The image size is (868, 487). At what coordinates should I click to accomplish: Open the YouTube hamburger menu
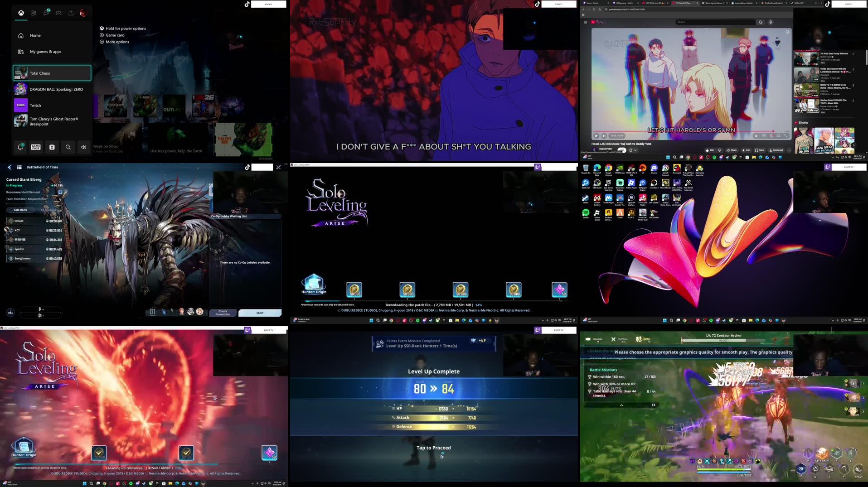pos(586,21)
